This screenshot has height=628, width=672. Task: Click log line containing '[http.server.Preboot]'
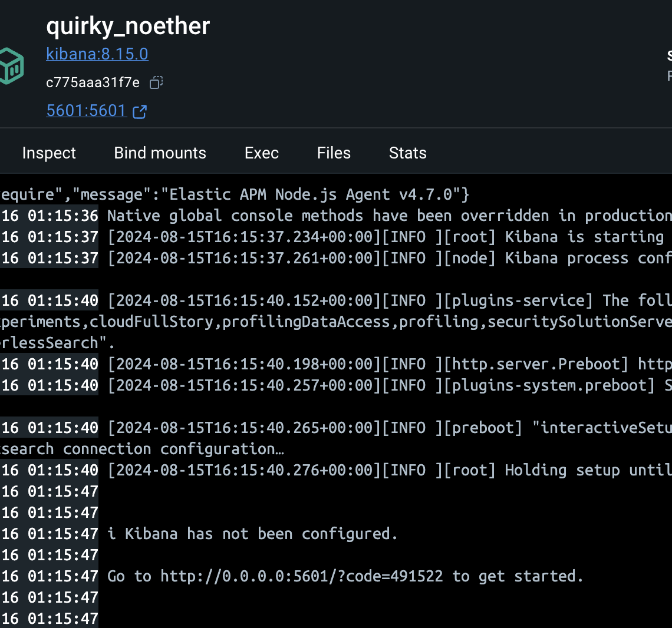tap(389, 364)
